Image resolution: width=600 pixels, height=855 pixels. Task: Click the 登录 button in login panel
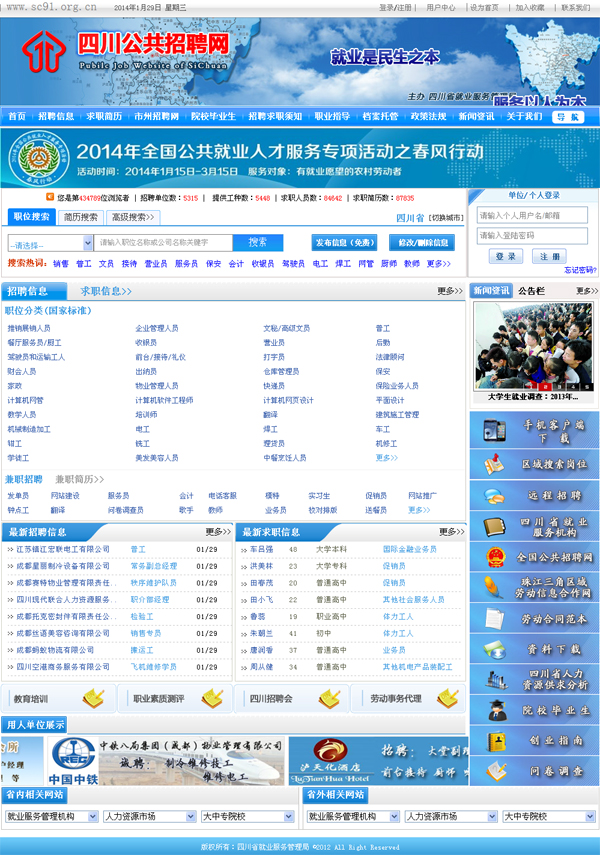pyautogui.click(x=506, y=256)
